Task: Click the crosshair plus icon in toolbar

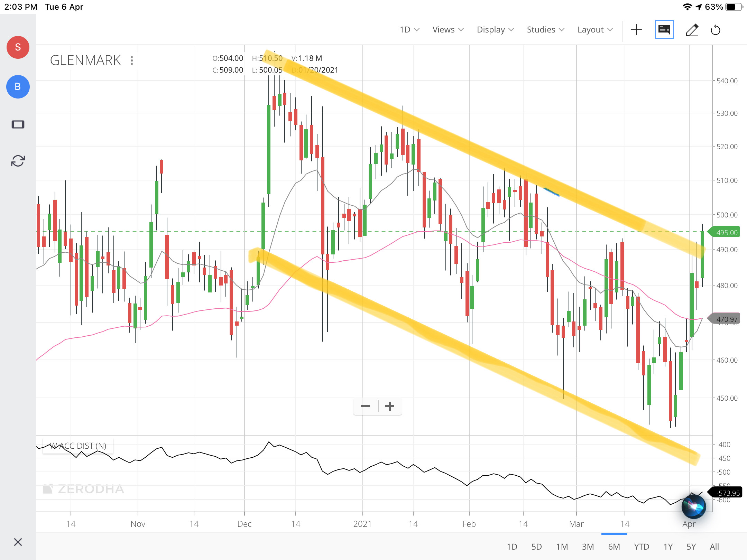Action: [636, 30]
